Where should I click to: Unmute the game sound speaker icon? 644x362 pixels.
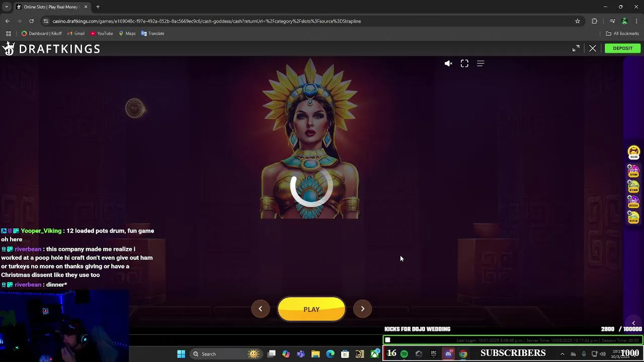pos(448,63)
